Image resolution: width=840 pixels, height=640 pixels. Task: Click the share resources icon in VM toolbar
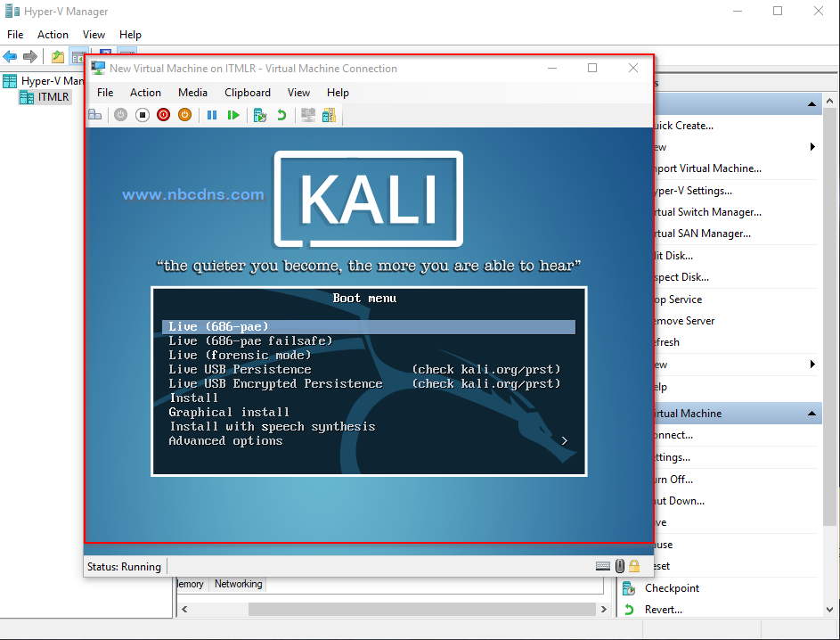(329, 115)
